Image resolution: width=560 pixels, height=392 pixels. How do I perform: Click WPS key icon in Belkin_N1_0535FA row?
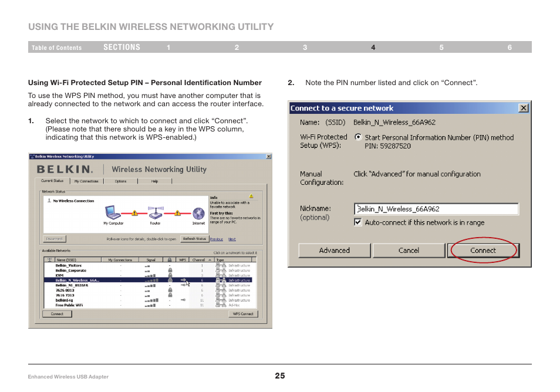183,285
